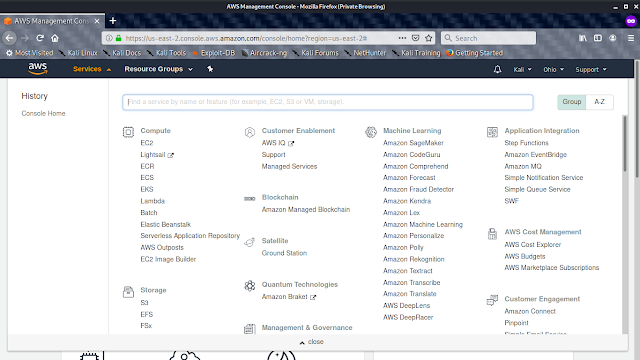640x360 pixels.
Task: Open the S3 storage service link
Action: (144, 302)
